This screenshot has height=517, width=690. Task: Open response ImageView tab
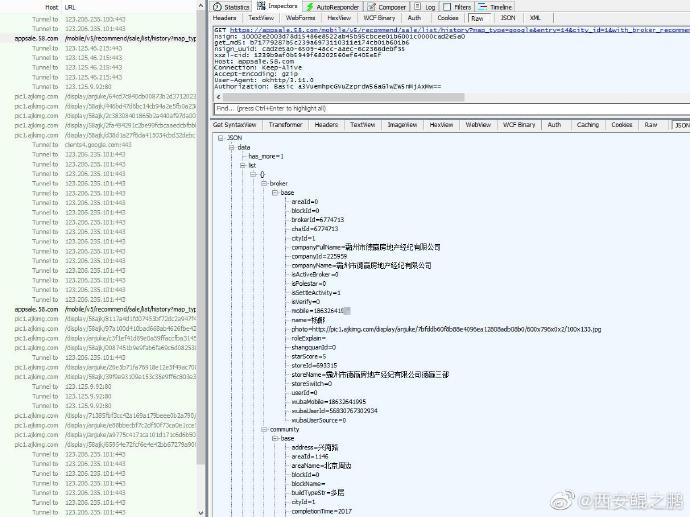coord(402,125)
